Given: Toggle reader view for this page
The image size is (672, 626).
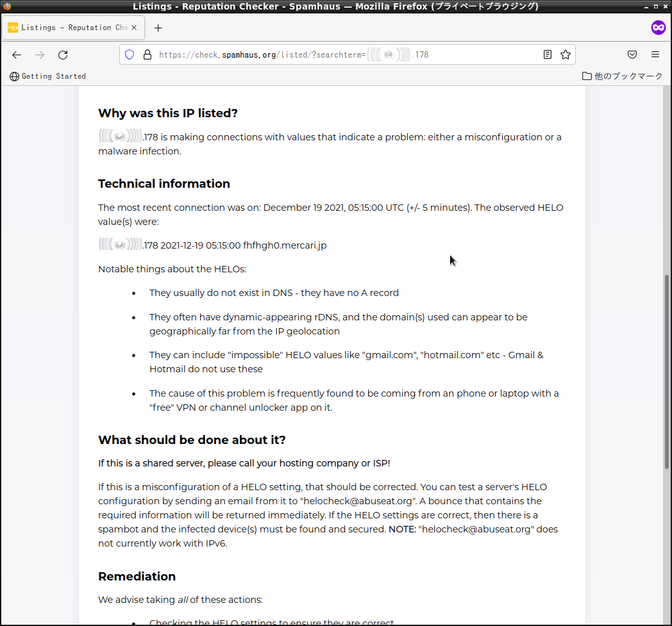Looking at the screenshot, I should tap(548, 55).
